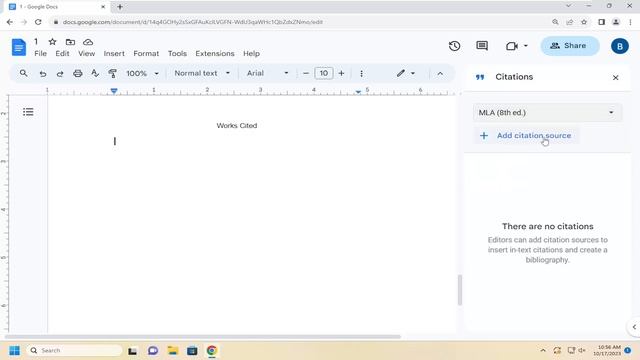Viewport: 640px width, 360px height.
Task: Open the Google account avatar B
Action: (x=620, y=46)
